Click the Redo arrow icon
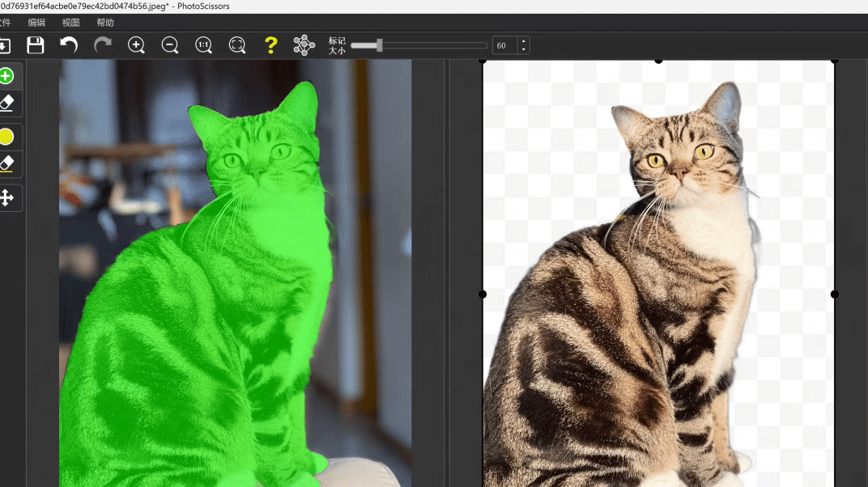 click(x=103, y=45)
